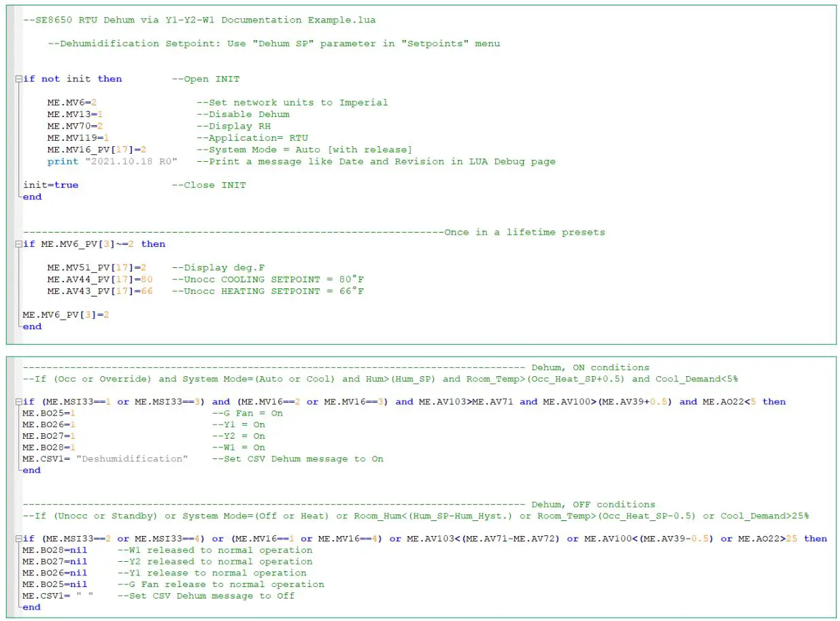Click the '--If (Occ or Override)' comment line
Viewport: 840px width, 621px height.
(x=380, y=379)
